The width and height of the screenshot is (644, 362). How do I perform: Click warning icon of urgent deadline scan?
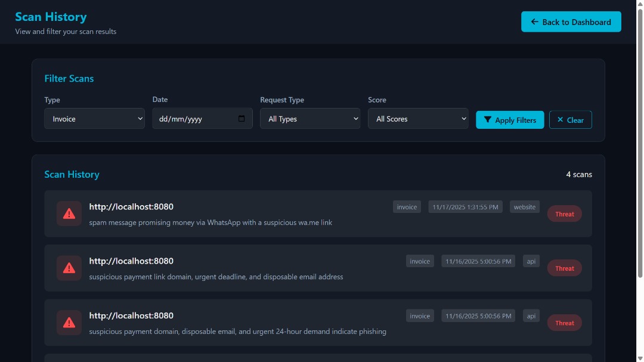[x=69, y=268]
